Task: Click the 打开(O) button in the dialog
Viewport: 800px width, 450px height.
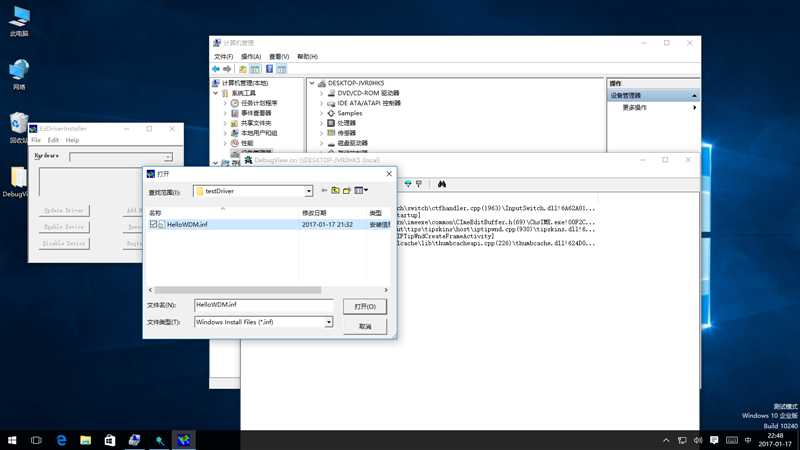Action: (x=365, y=307)
